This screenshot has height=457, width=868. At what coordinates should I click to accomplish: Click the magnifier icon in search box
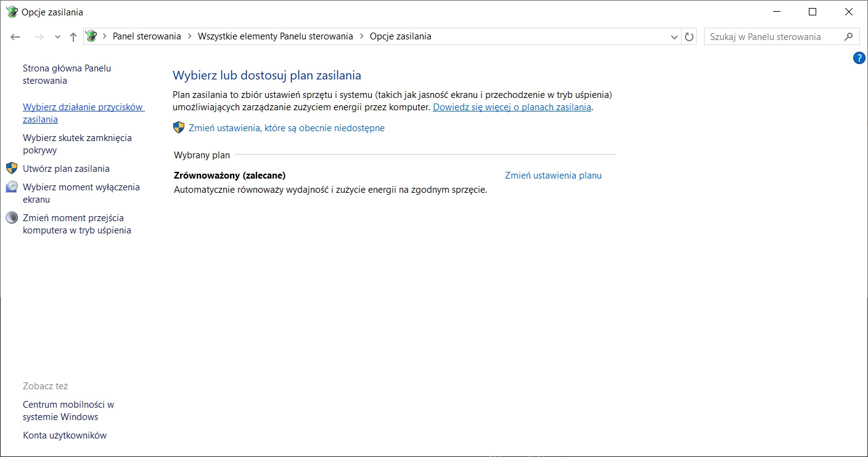(x=849, y=36)
